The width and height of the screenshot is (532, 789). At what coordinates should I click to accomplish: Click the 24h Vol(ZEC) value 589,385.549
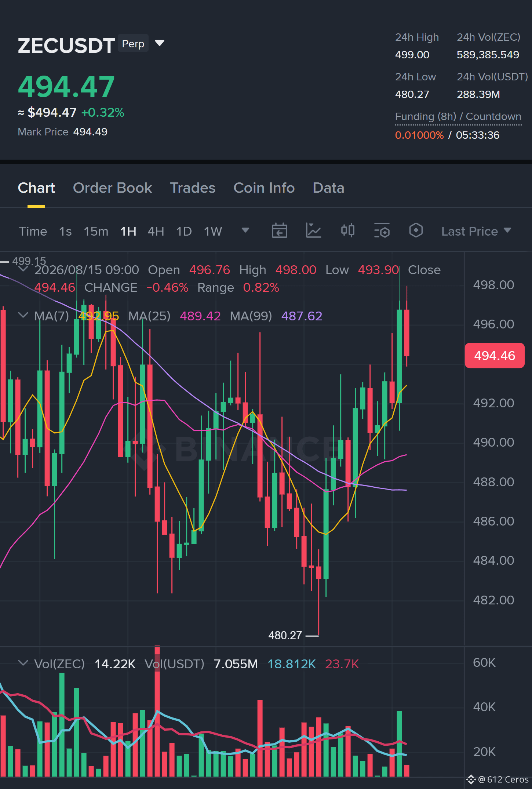click(x=488, y=55)
